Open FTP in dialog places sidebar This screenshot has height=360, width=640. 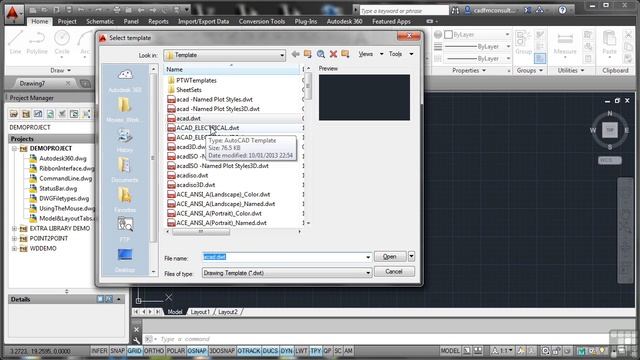[125, 230]
